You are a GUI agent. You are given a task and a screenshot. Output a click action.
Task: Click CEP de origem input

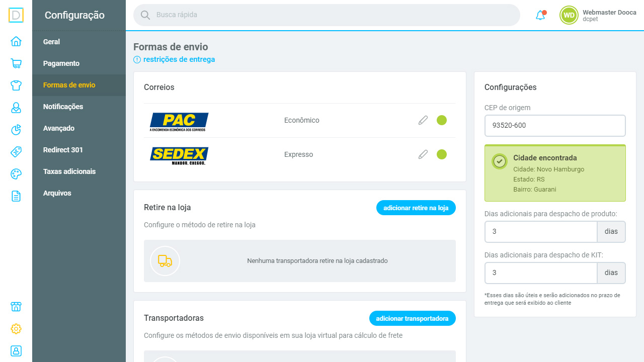[555, 126]
